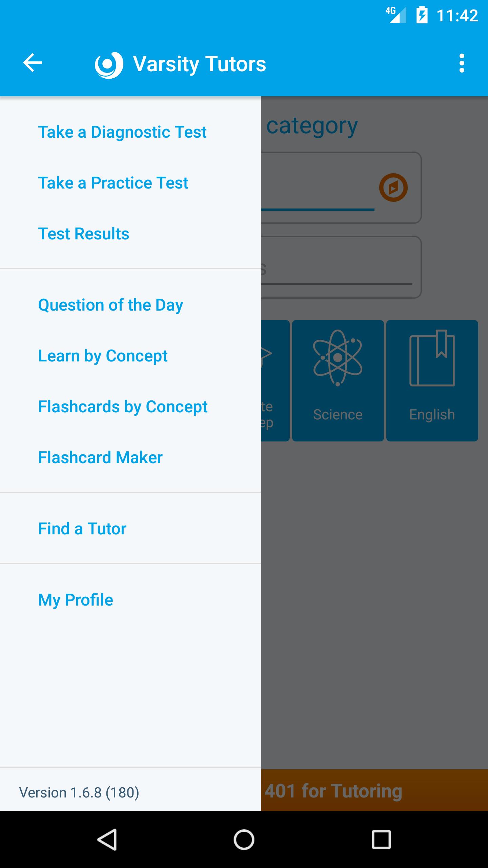Choose Learn by Concept

click(103, 356)
